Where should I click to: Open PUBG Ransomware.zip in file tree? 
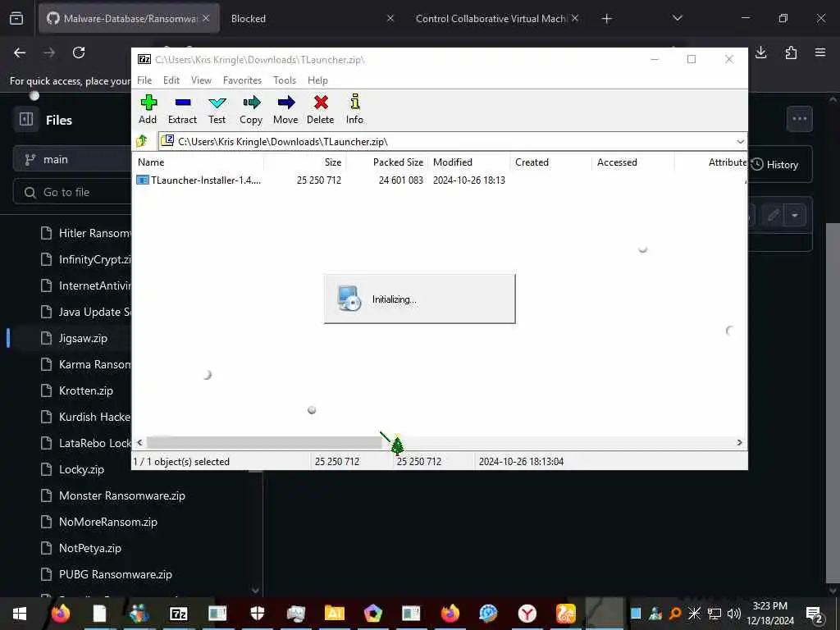pos(115,574)
